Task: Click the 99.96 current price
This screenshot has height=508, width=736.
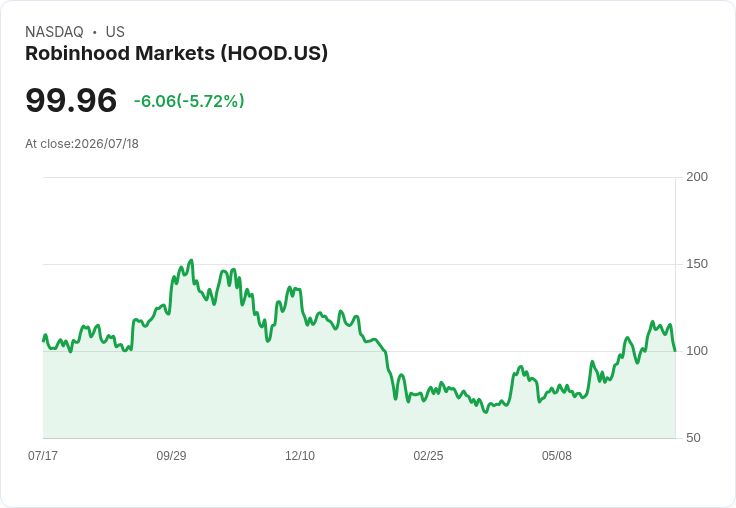Action: [71, 100]
